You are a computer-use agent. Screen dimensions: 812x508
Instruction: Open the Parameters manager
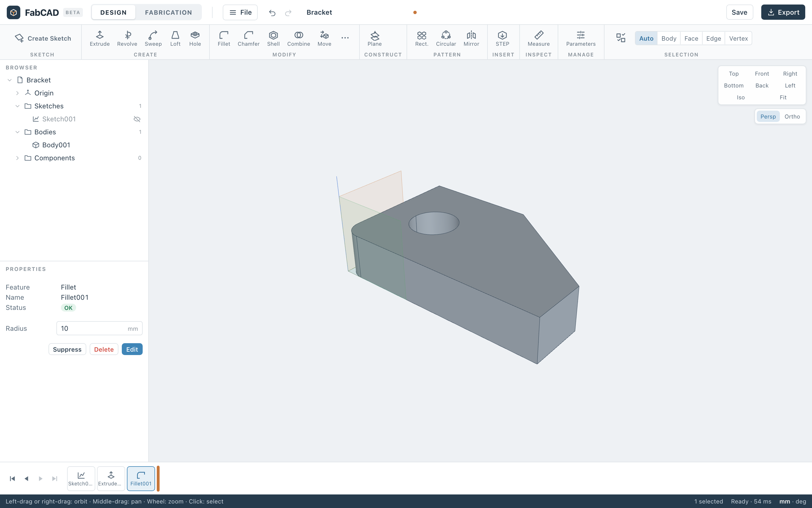tap(581, 39)
